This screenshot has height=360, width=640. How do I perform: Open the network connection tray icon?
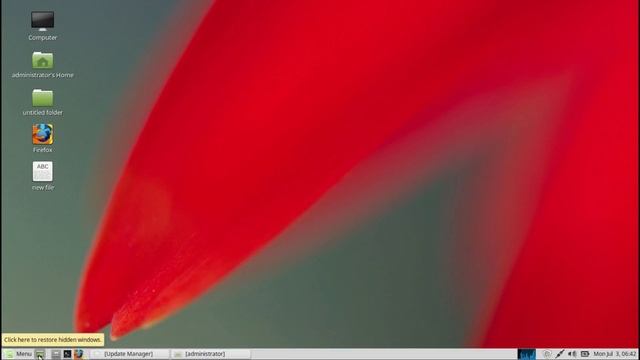pyautogui.click(x=560, y=354)
